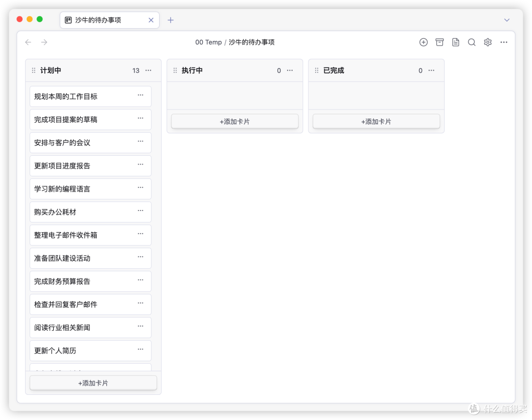Close the 沙牛的待办事项 tab
532x420 pixels.
click(151, 20)
